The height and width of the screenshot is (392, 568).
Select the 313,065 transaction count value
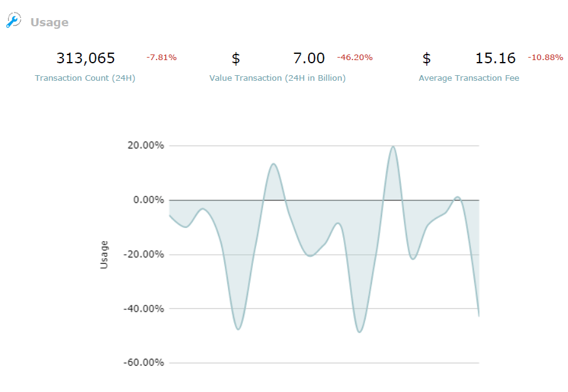pos(86,58)
